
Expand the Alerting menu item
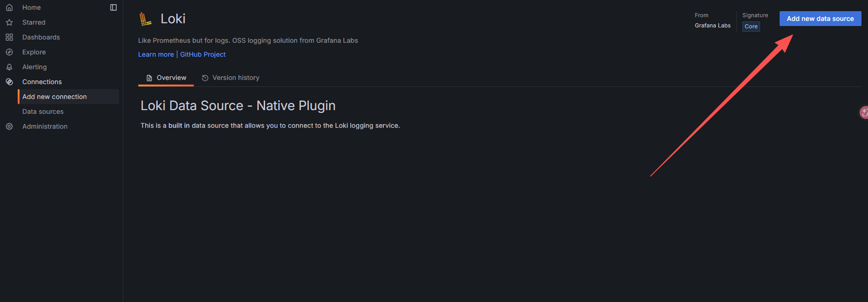click(x=34, y=67)
